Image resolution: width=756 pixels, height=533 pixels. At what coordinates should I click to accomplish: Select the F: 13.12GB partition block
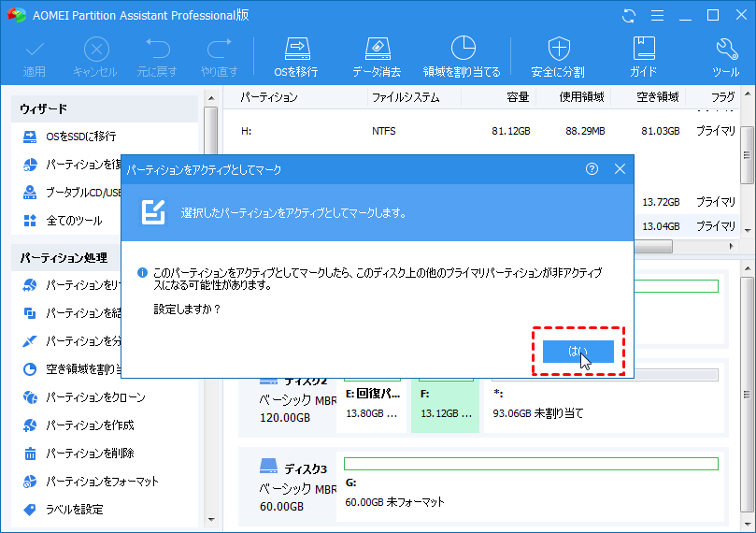coord(445,404)
